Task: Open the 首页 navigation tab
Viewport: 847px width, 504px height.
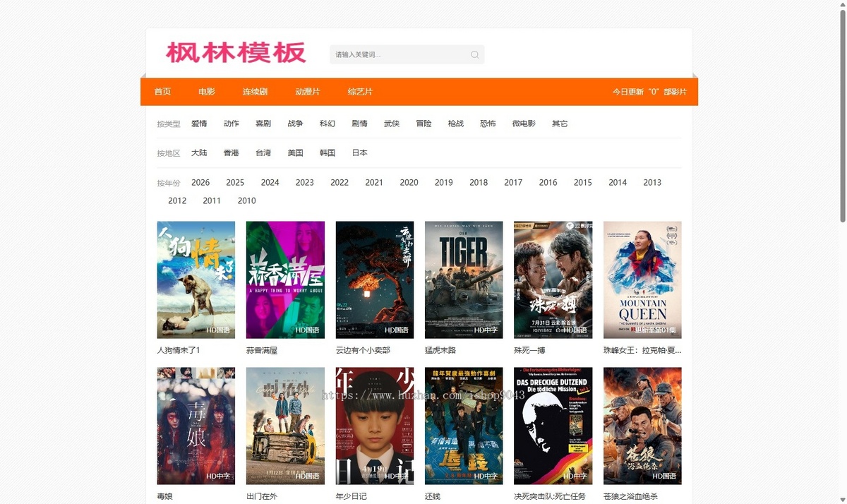Action: (x=162, y=92)
